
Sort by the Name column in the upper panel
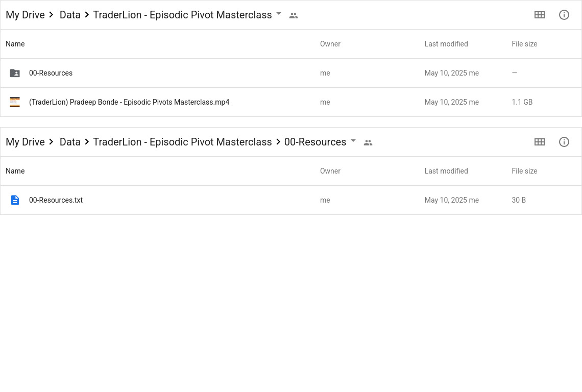[x=15, y=44]
